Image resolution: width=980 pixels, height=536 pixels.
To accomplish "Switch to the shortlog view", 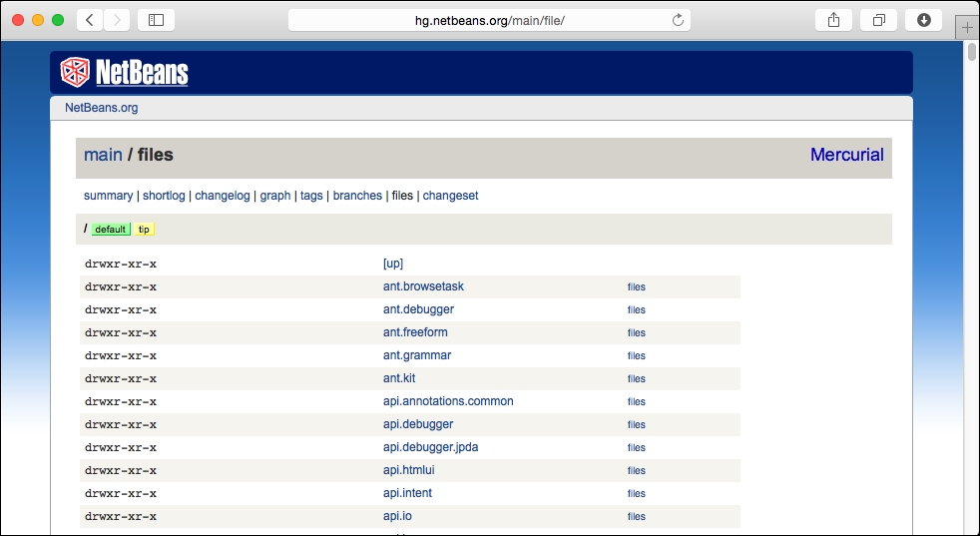I will click(x=164, y=196).
